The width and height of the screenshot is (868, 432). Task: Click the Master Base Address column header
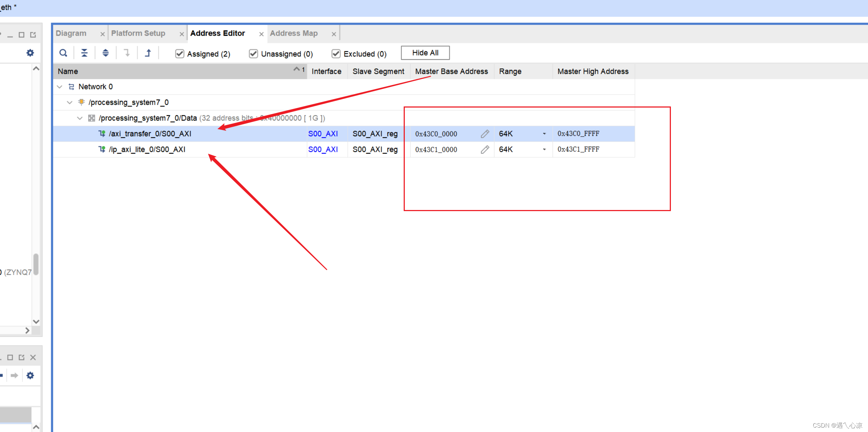coord(452,72)
